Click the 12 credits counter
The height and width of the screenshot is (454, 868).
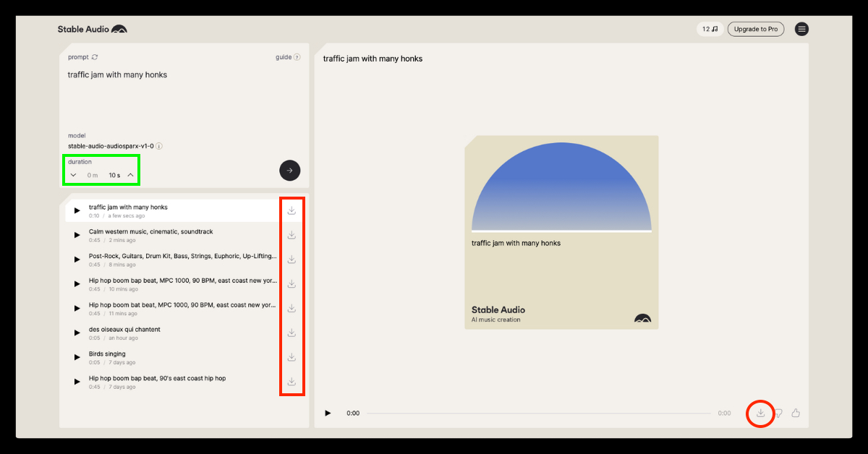tap(710, 29)
